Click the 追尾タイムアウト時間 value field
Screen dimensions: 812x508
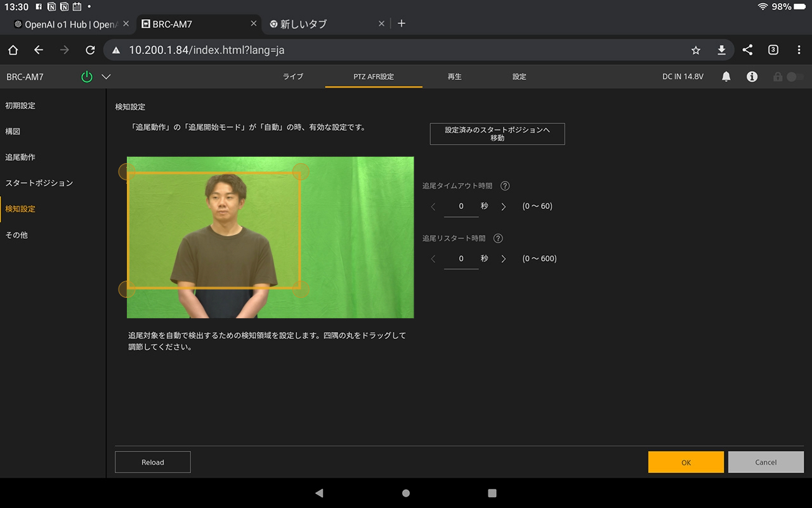click(461, 206)
